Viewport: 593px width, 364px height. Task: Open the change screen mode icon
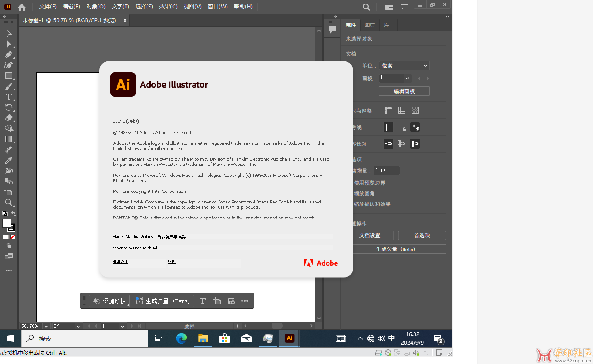[x=9, y=256]
